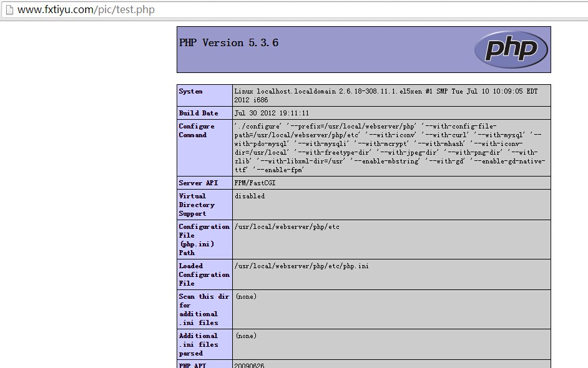Select 'Additional .ini files parsed' label
588x368 pixels.
point(198,344)
